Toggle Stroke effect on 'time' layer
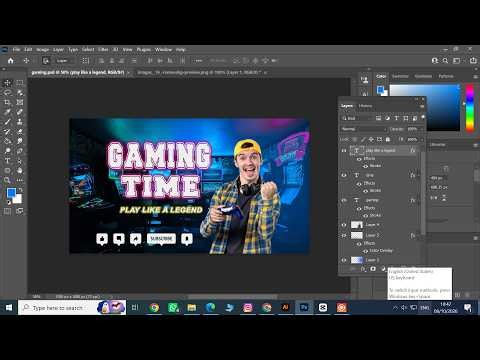The width and height of the screenshot is (480, 360). (x=366, y=191)
